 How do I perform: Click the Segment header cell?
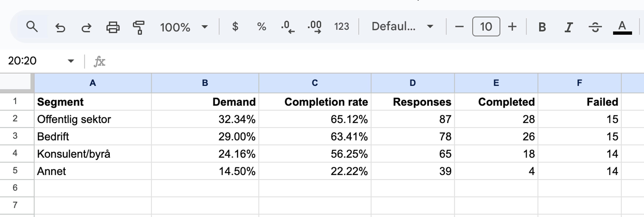coord(93,102)
